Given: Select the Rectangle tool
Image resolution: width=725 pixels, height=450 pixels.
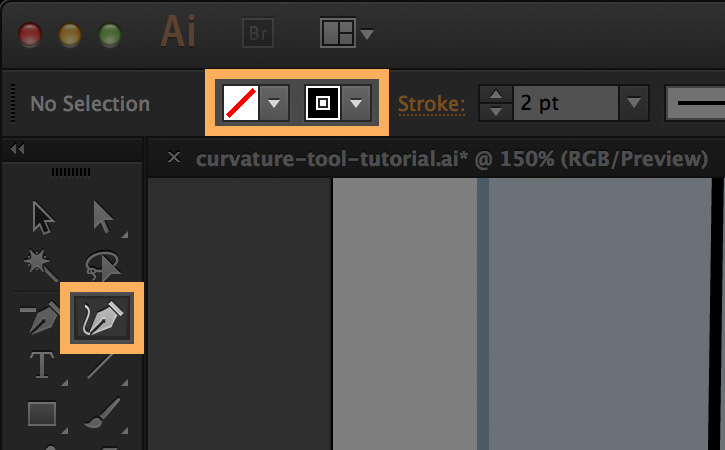Looking at the screenshot, I should (x=42, y=413).
